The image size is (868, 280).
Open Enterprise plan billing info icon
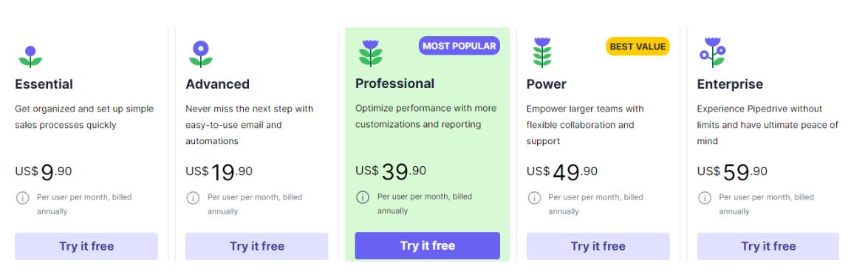pos(705,197)
